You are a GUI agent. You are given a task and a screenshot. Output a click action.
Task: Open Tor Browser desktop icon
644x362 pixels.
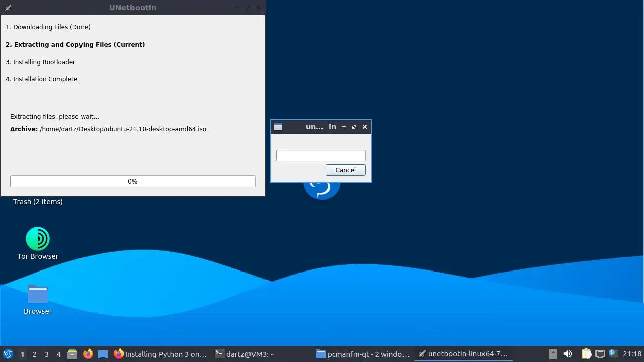pyautogui.click(x=38, y=244)
